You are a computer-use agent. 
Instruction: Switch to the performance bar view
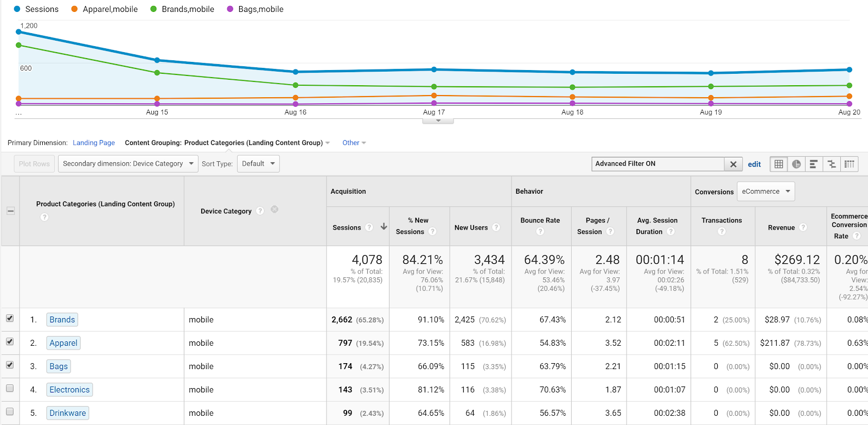click(x=814, y=164)
